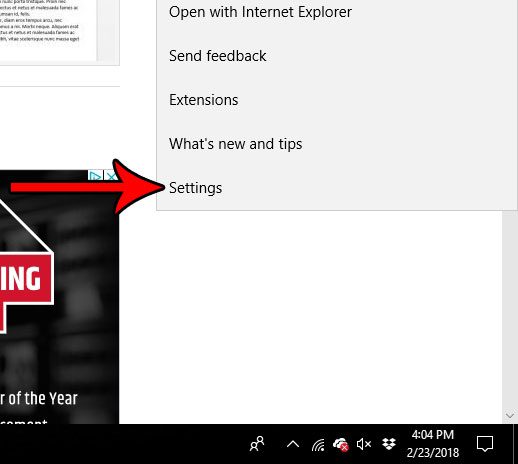Open the Wi-Fi network tray icon
Image resolution: width=518 pixels, height=464 pixels.
tap(318, 445)
